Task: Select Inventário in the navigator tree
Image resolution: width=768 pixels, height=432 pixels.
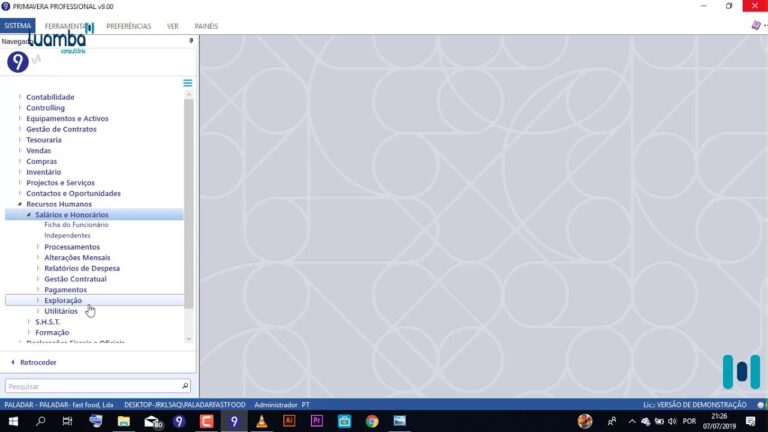Action: click(44, 172)
